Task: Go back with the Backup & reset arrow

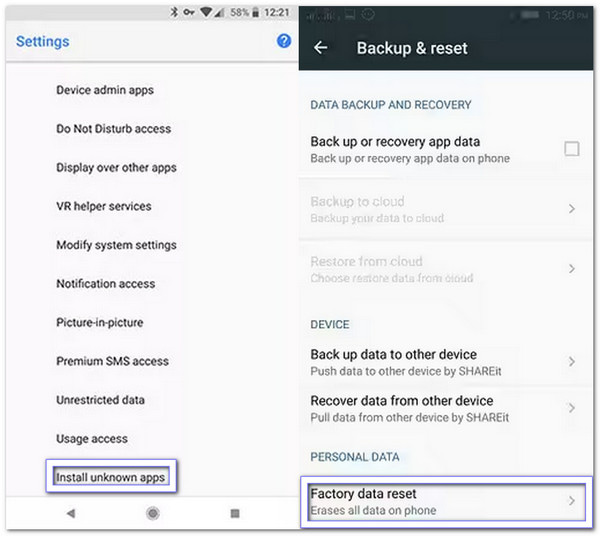Action: [x=320, y=48]
